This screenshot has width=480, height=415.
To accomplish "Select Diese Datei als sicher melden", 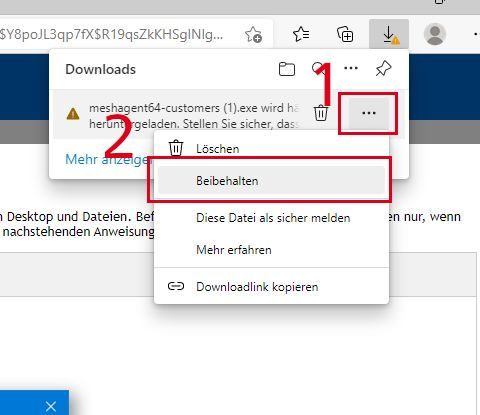I will pyautogui.click(x=271, y=218).
